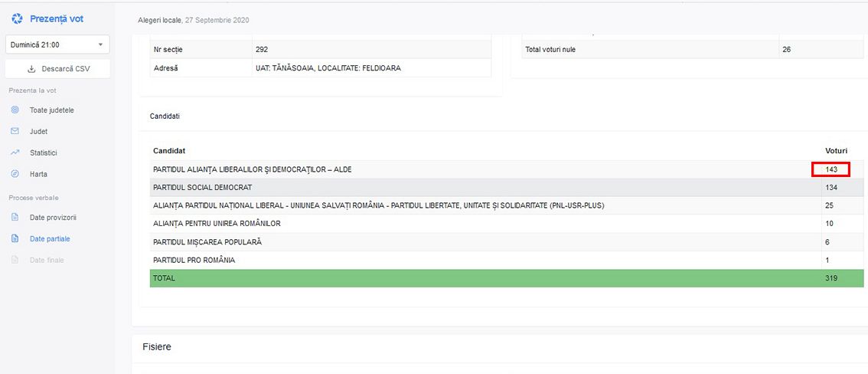Select the vote count 10
This screenshot has height=374, width=868.
829,224
